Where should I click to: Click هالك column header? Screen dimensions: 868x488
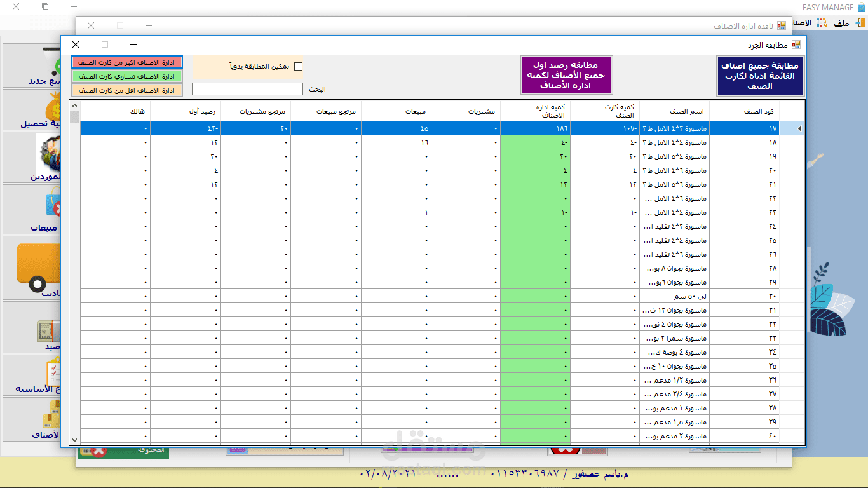[115, 111]
